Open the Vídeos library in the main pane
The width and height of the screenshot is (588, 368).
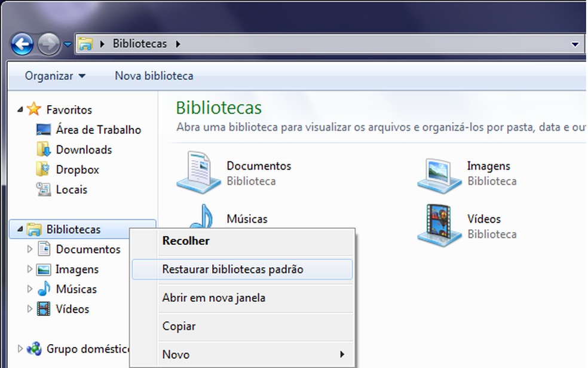tap(484, 219)
